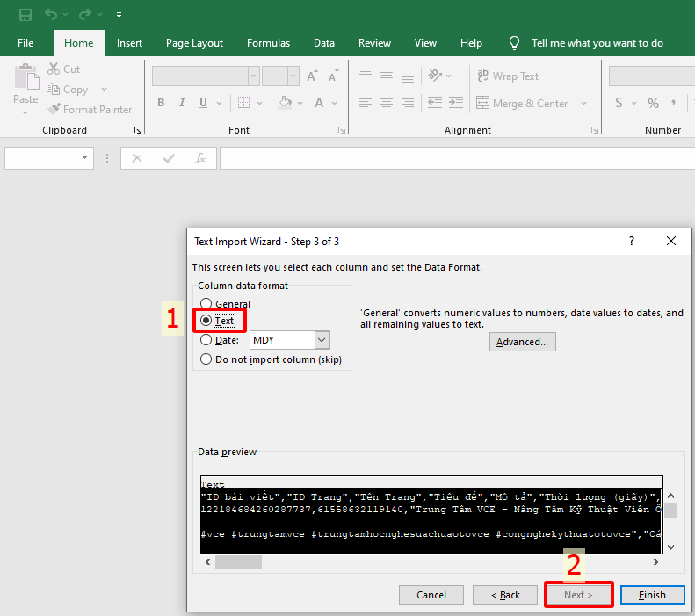Click the Font Color letter A icon
Viewport: 695px width, 616px height.
[x=319, y=103]
